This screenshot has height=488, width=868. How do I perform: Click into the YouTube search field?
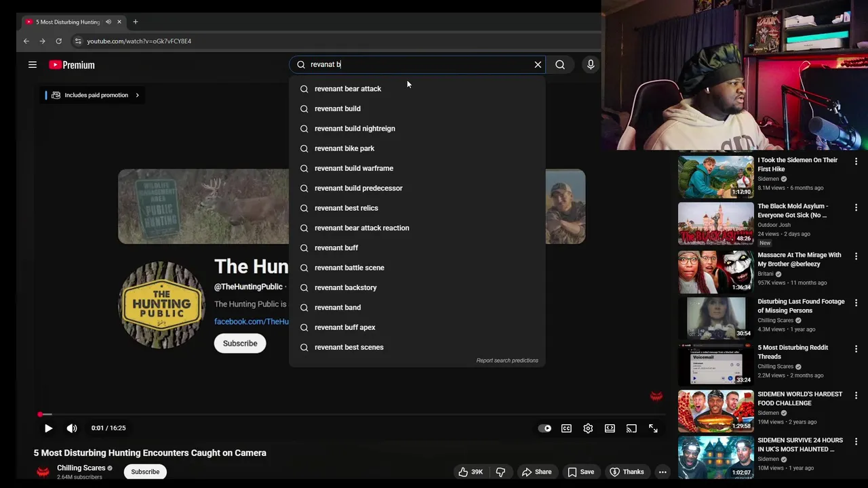417,64
